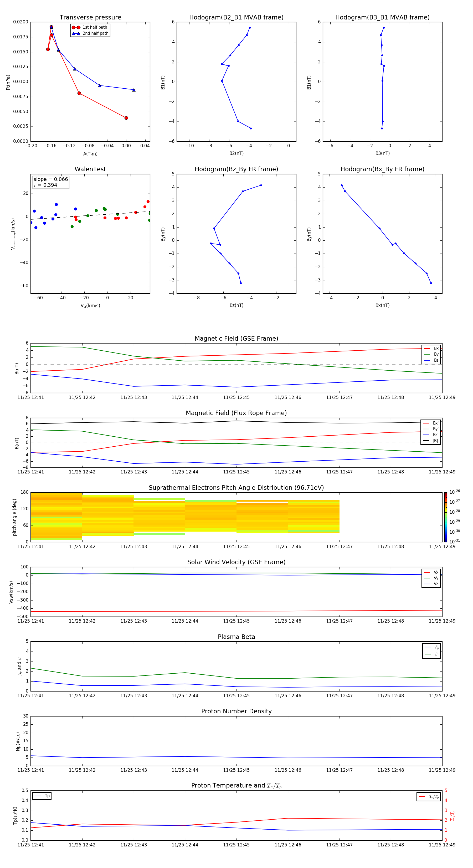Click the 'Bz(nT)' x-axis label
Image resolution: width=473 pixels, height=868 pixels.
click(236, 305)
